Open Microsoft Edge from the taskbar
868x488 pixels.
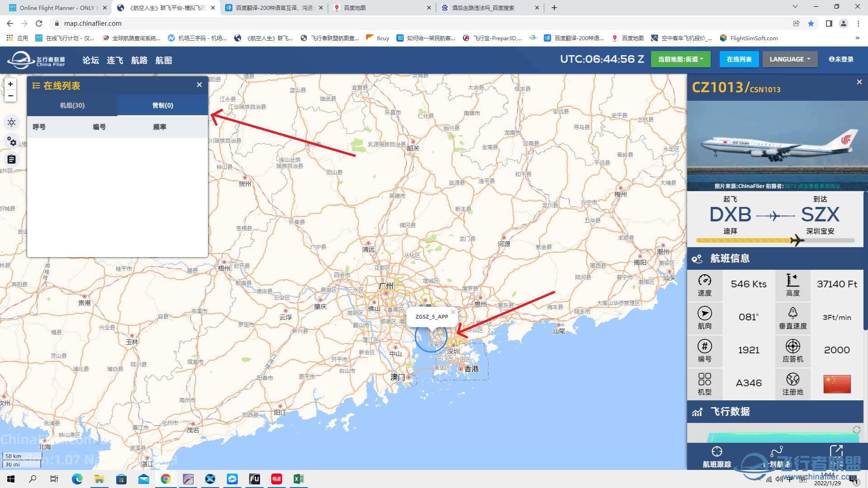[77, 479]
